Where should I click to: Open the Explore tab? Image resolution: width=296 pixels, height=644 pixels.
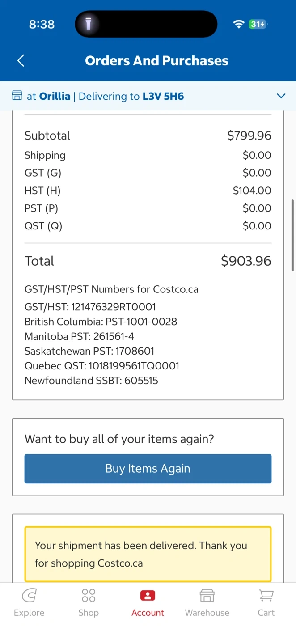(29, 602)
